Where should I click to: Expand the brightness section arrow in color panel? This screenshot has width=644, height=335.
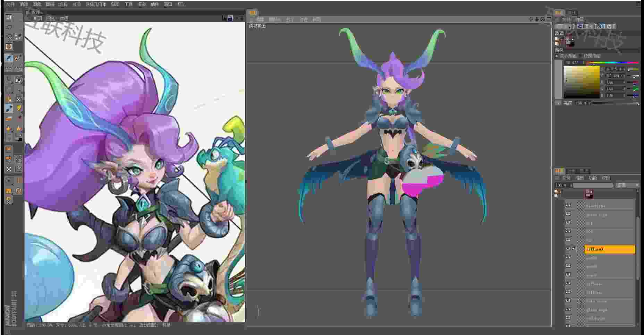tap(558, 103)
